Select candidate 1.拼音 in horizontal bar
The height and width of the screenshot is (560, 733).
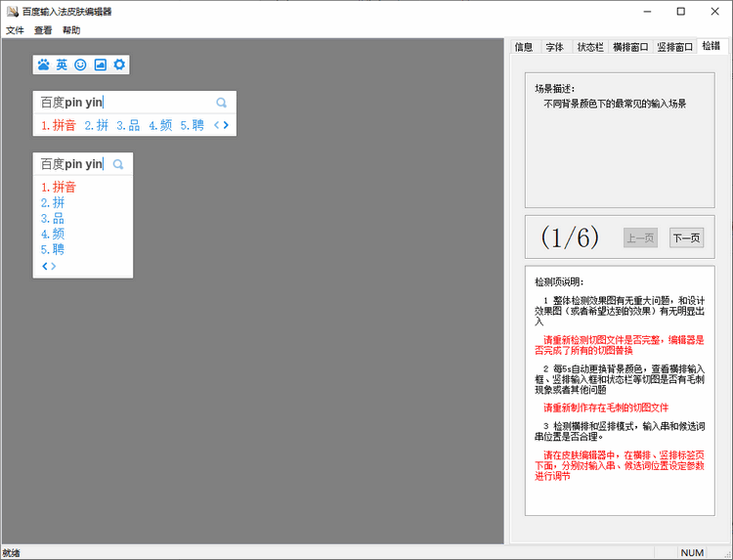pyautogui.click(x=59, y=125)
